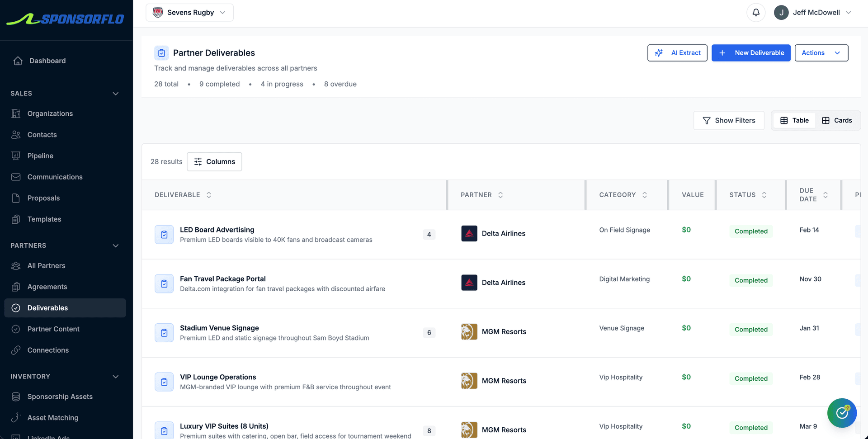Open the Sevens Rugby team selector

pyautogui.click(x=189, y=12)
